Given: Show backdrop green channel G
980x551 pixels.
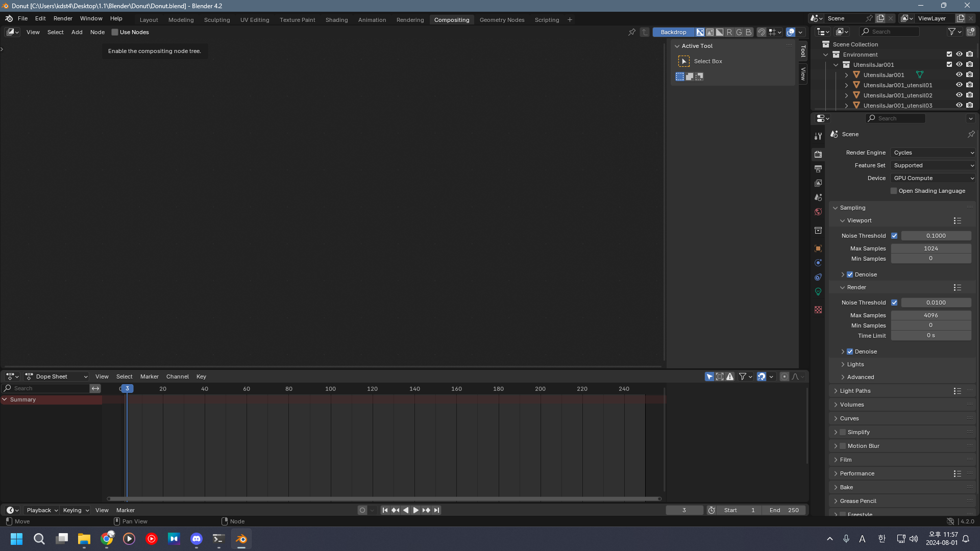Looking at the screenshot, I should pos(739,32).
